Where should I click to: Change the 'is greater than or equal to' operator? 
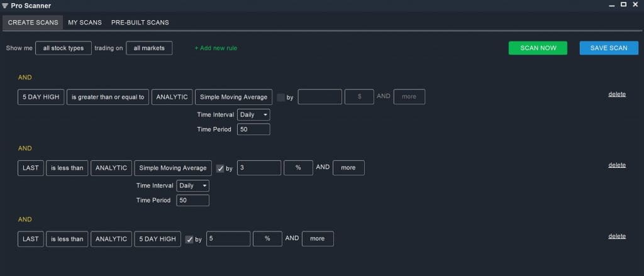108,97
